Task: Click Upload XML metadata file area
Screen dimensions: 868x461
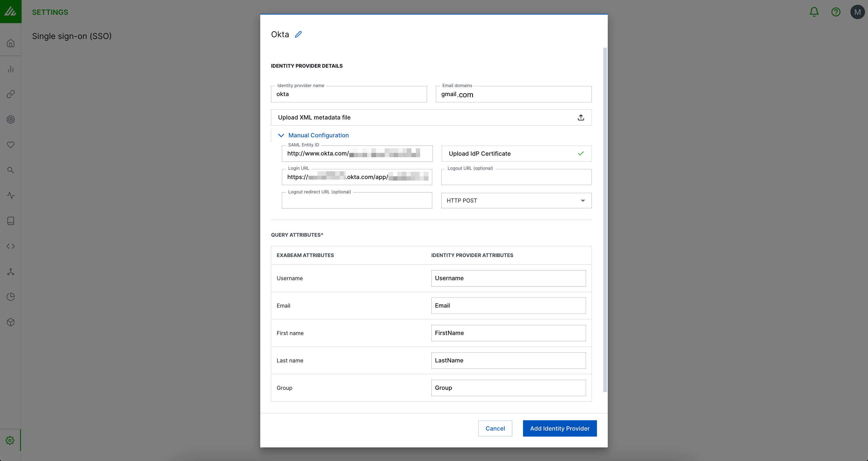Action: click(x=431, y=117)
